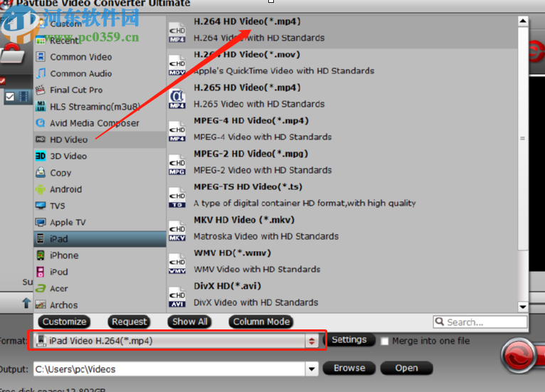Expand the Output path dropdown
Image resolution: width=545 pixels, height=392 pixels.
(312, 369)
